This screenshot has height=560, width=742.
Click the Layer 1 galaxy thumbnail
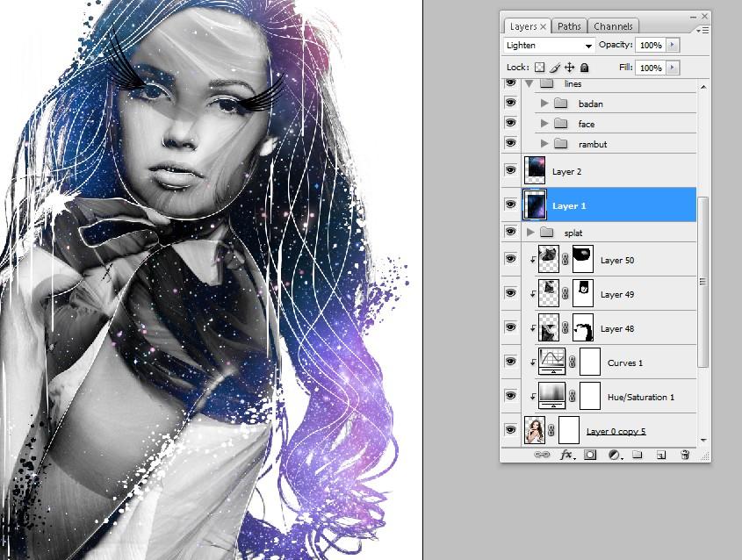pos(535,205)
